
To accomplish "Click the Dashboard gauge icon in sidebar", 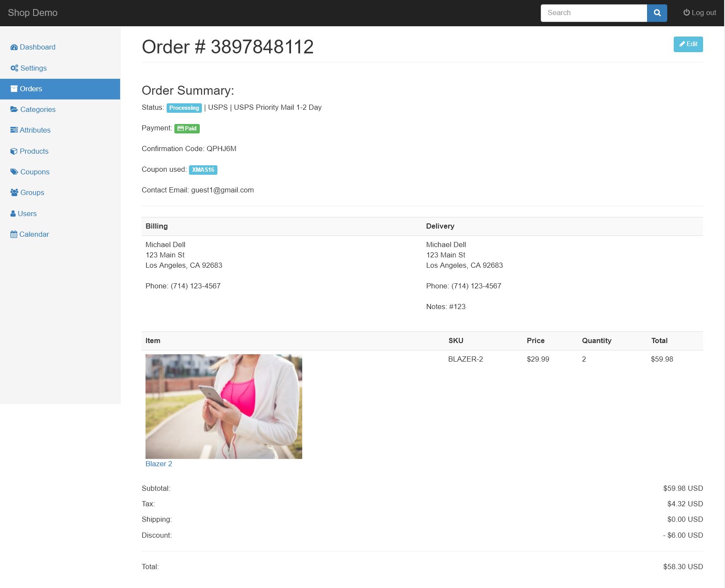I will click(x=14, y=47).
